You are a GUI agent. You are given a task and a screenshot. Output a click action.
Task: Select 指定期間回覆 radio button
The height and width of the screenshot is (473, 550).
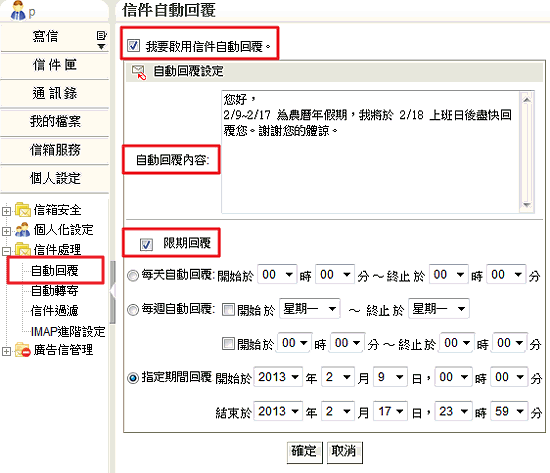pyautogui.click(x=133, y=378)
